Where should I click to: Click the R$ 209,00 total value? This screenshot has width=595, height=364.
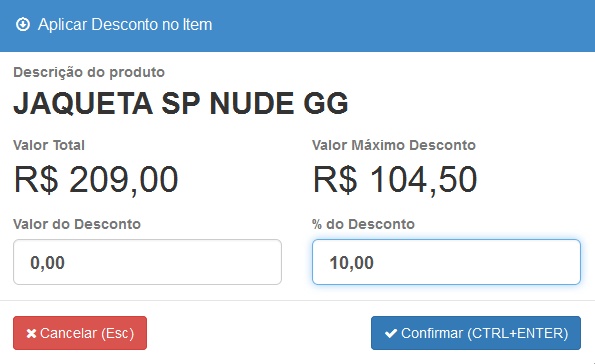(96, 180)
